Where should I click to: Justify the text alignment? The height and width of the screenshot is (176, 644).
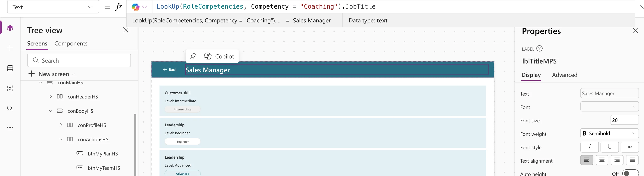pos(632,160)
